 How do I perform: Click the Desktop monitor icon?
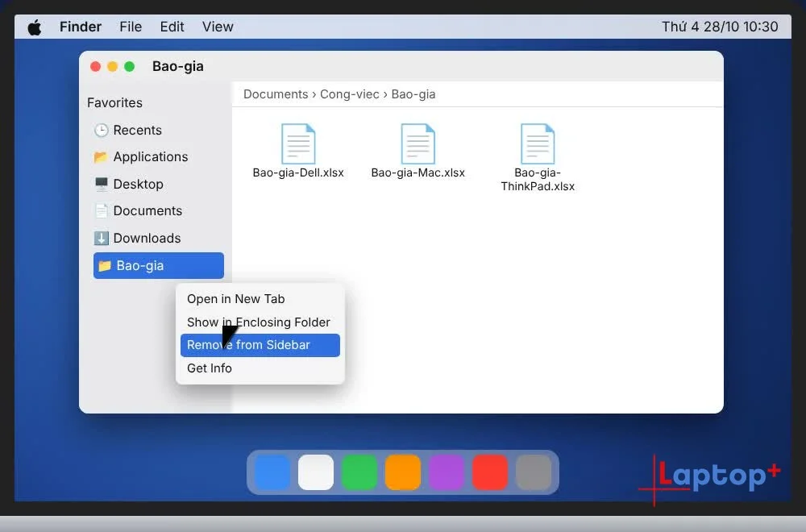[x=102, y=184]
